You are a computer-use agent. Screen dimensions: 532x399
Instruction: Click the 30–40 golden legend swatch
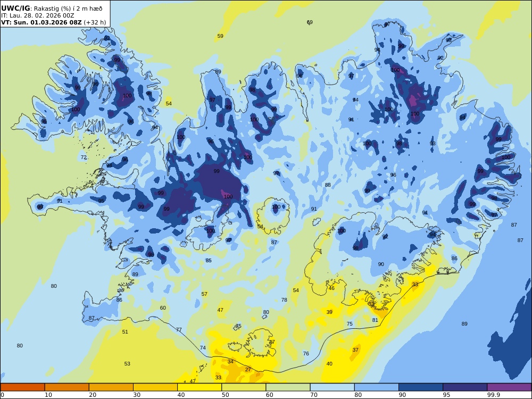pyautogui.click(x=155, y=387)
